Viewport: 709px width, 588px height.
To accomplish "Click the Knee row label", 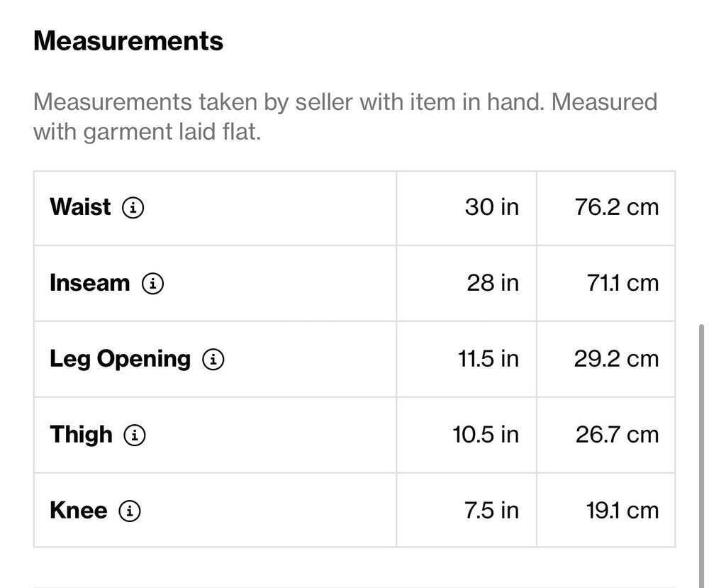I will pos(79,510).
